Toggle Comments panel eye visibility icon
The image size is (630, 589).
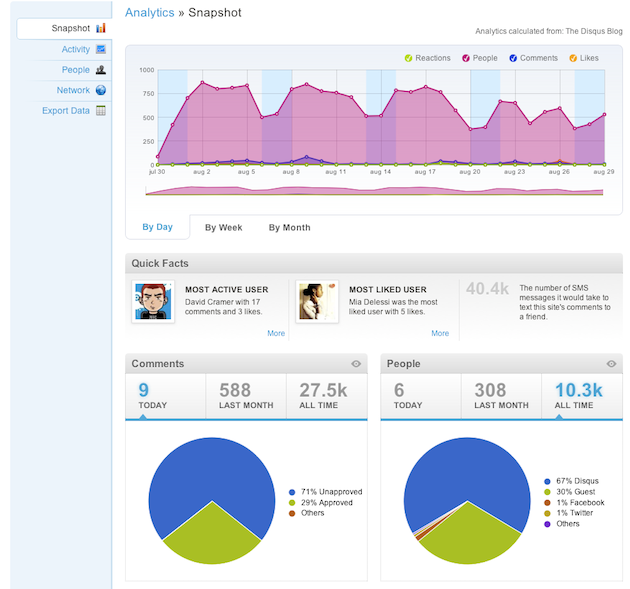pos(357,364)
